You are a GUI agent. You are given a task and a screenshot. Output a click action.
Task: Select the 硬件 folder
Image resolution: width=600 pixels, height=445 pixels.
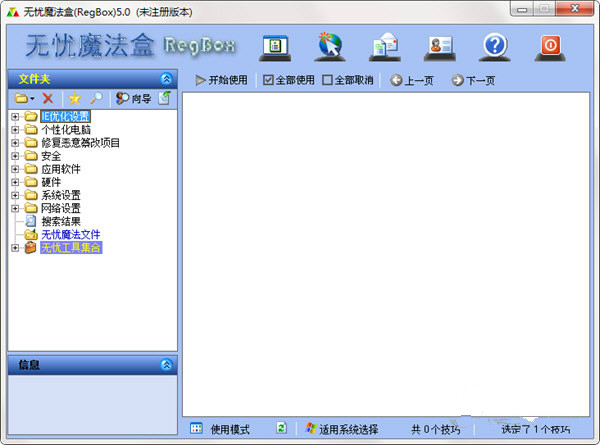51,182
